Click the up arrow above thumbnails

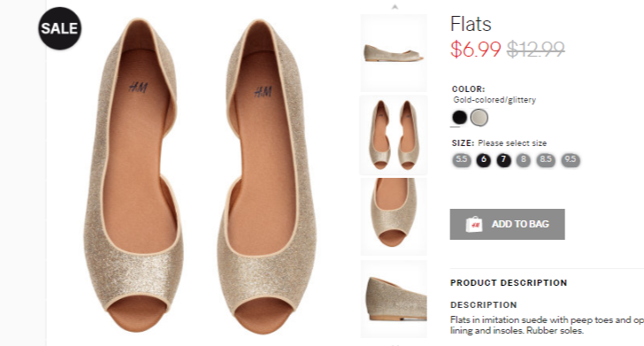[395, 6]
